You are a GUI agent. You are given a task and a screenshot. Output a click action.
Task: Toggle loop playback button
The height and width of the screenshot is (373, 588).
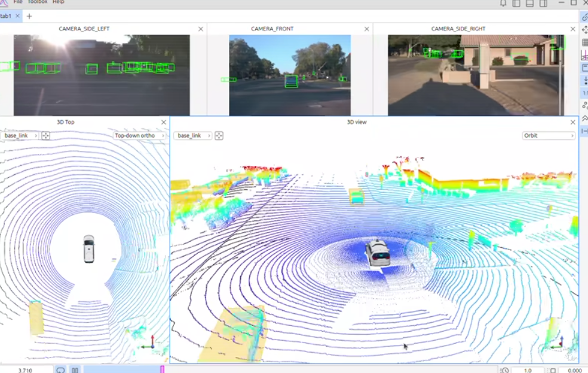click(x=60, y=370)
